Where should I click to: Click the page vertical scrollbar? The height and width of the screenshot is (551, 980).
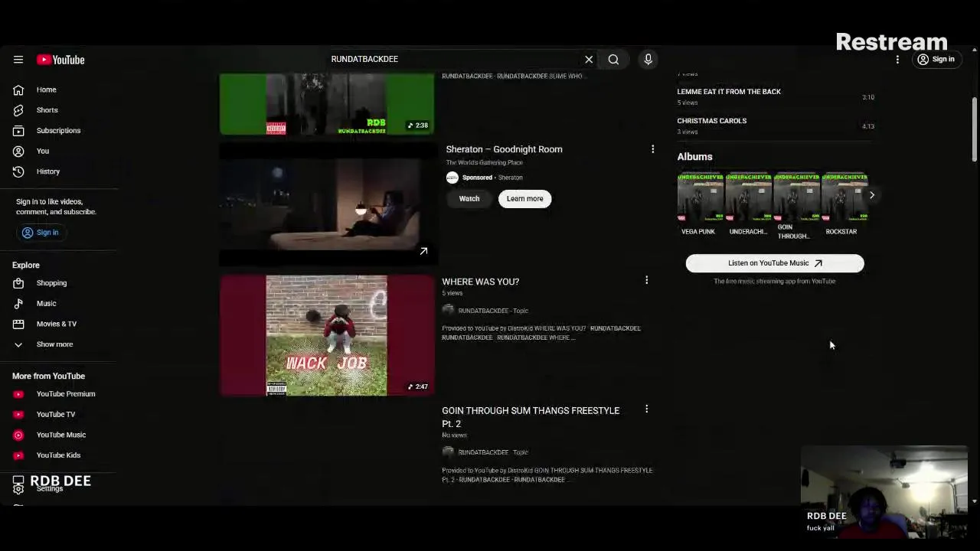click(974, 130)
